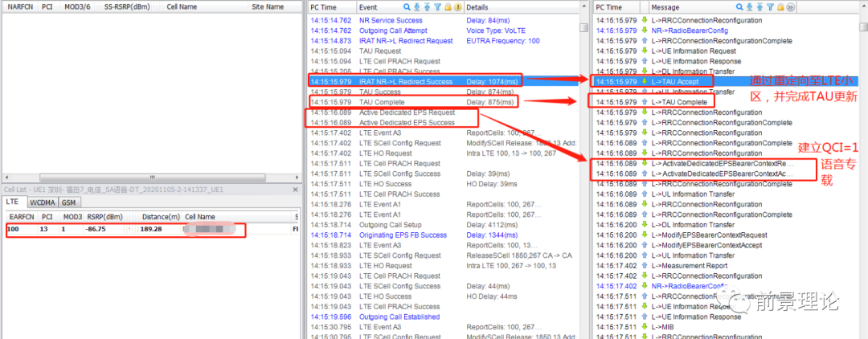868x339 pixels.
Task: Click the filter funnel in Message panel header
Action: (770, 7)
